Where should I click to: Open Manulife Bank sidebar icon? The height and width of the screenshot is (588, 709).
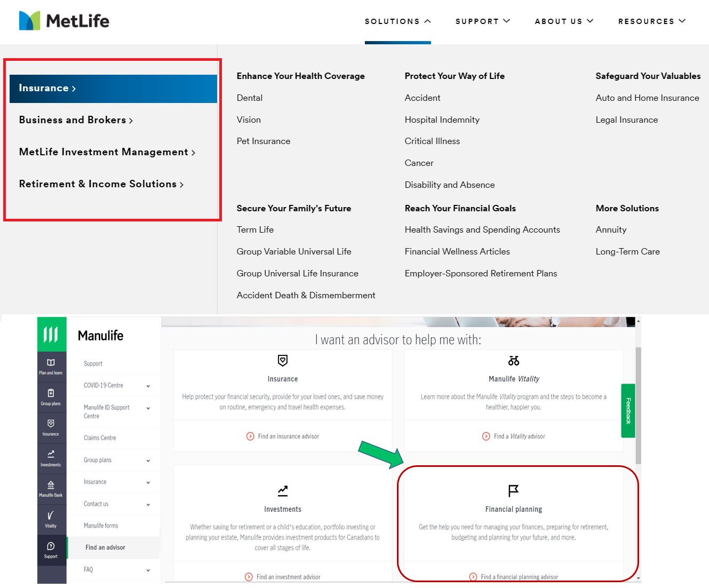51,488
